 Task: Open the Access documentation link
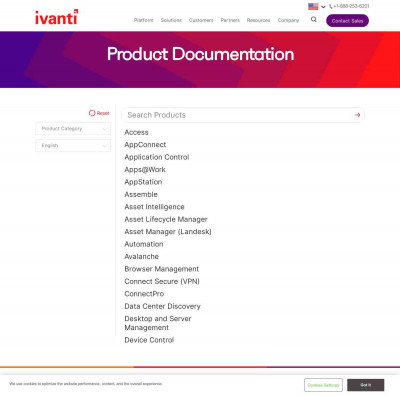point(136,132)
